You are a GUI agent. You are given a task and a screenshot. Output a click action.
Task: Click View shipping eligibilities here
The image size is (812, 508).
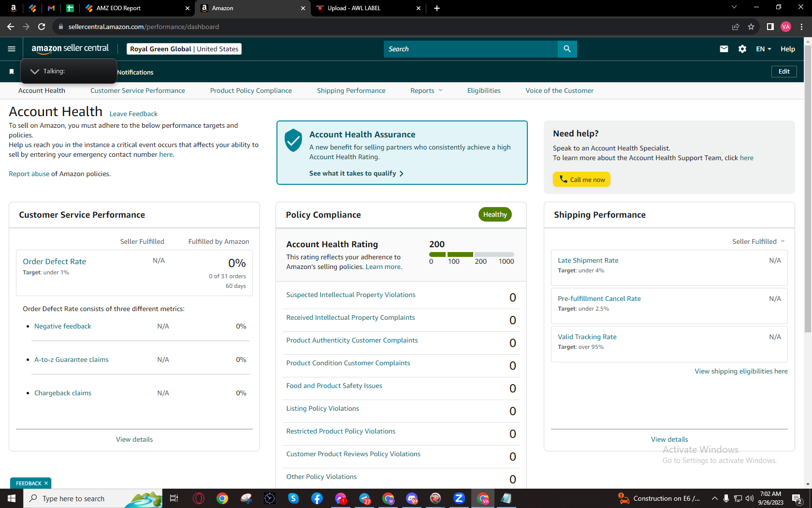pyautogui.click(x=741, y=371)
